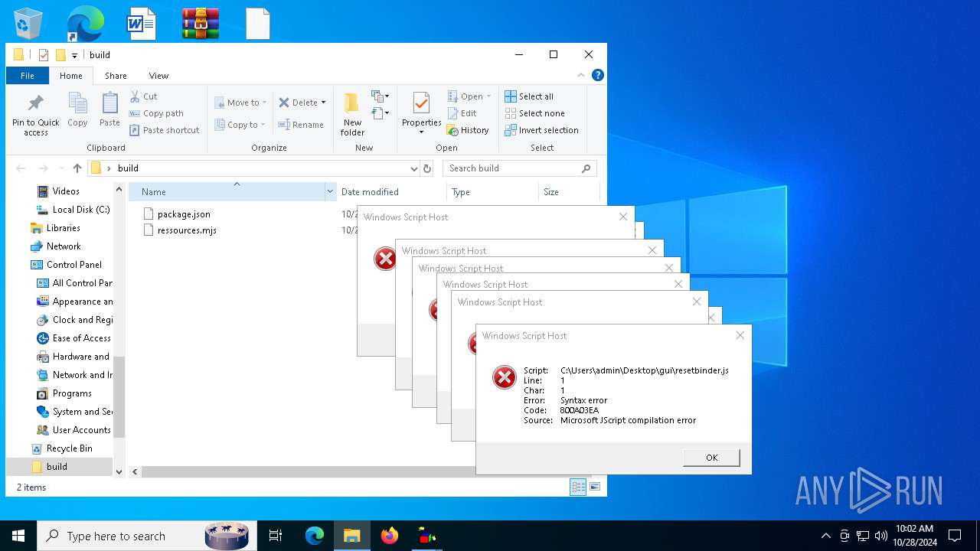The image size is (980, 551).
Task: Open Task View from the taskbar
Action: [276, 536]
